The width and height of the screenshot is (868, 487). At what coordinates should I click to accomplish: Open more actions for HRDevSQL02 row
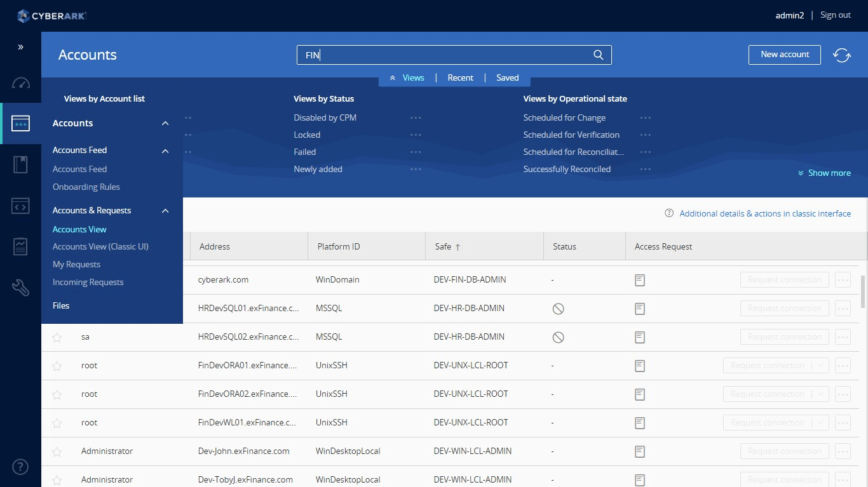pos(843,337)
